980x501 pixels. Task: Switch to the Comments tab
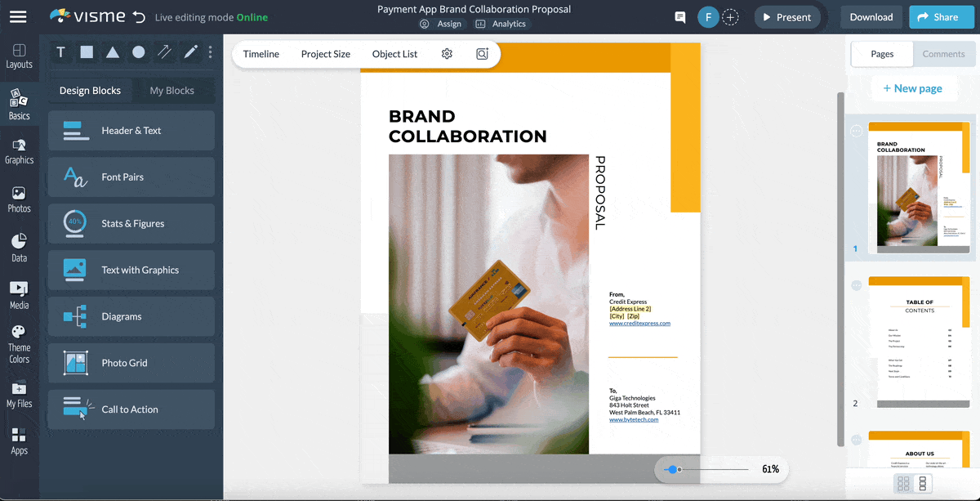[x=944, y=54]
